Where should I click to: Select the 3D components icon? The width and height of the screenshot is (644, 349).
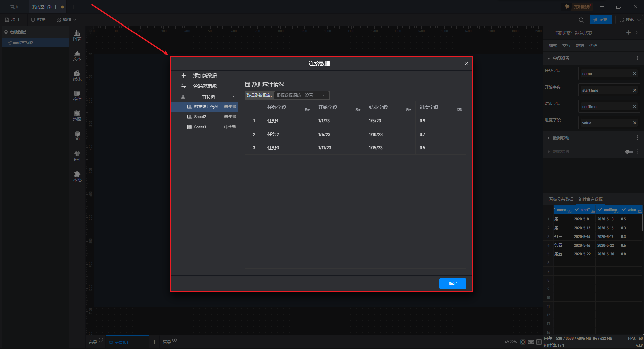click(77, 136)
